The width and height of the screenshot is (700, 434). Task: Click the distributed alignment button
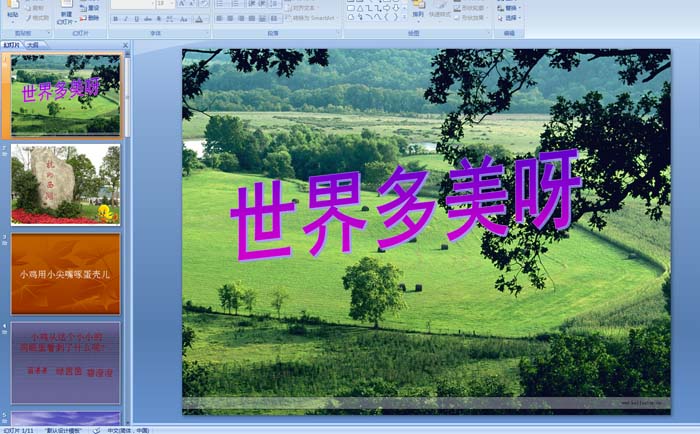pos(262,18)
